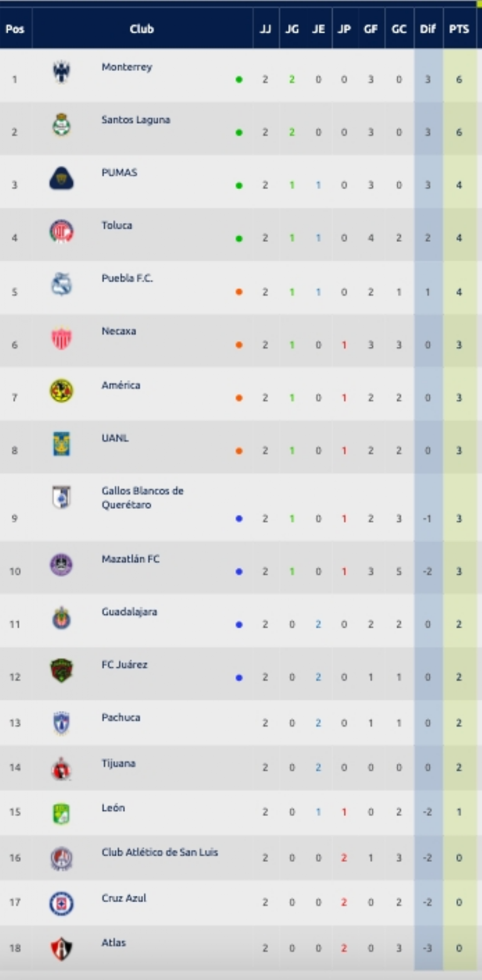Click the Necaxa red striped shield

(x=62, y=338)
